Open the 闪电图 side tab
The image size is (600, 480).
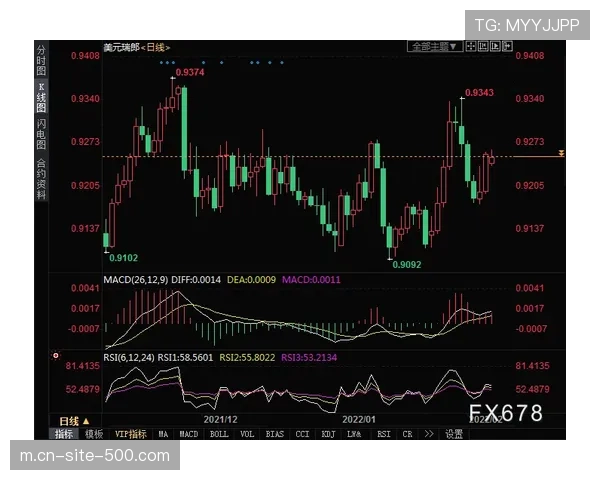point(41,135)
